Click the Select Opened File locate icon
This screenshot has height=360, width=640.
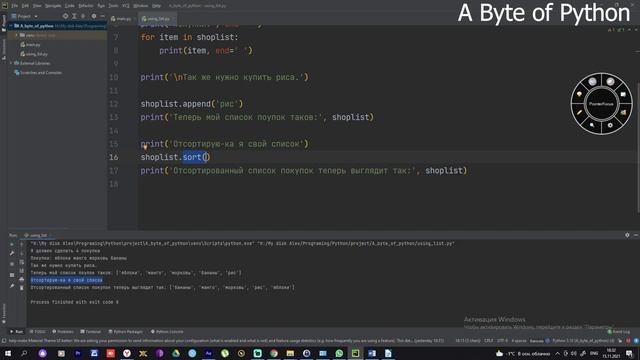coord(65,16)
